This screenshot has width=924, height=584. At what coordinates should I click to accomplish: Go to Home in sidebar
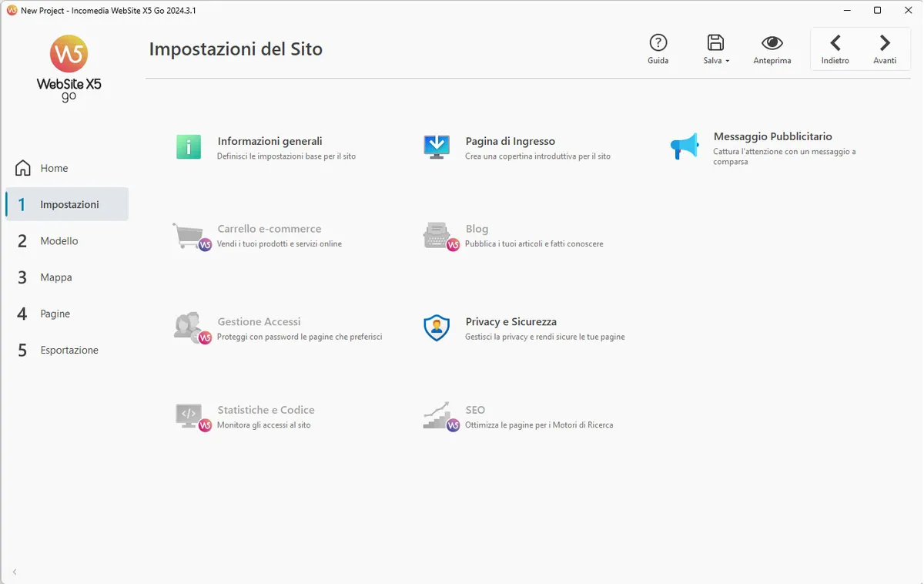tap(67, 168)
